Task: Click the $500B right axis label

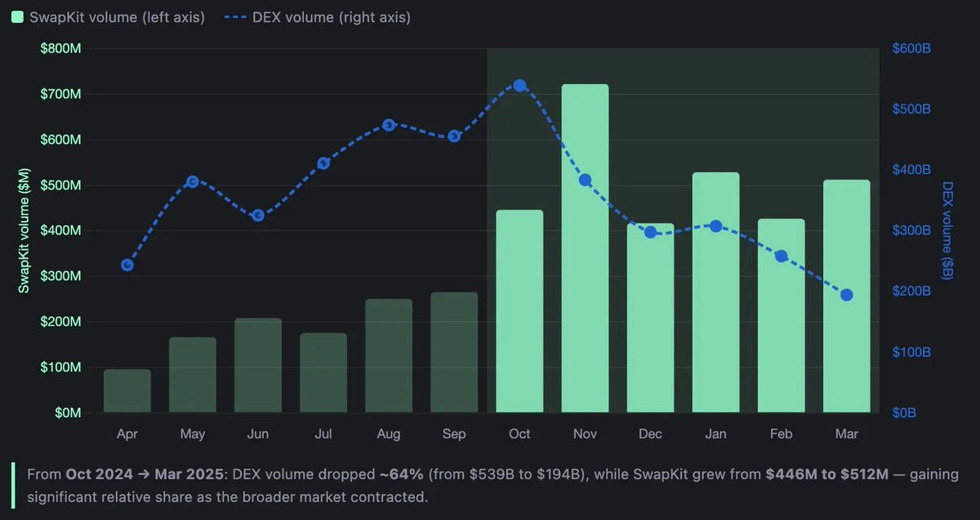Action: (911, 109)
